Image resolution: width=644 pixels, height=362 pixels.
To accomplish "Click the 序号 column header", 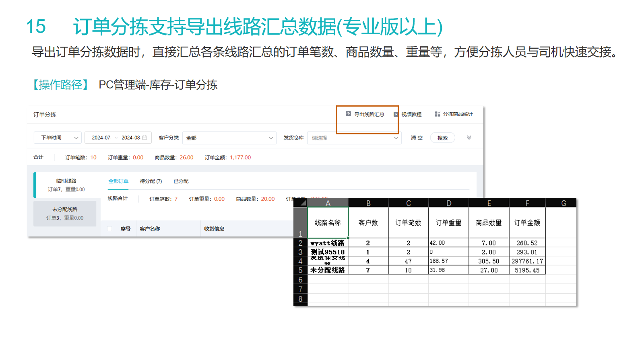I will tap(126, 229).
